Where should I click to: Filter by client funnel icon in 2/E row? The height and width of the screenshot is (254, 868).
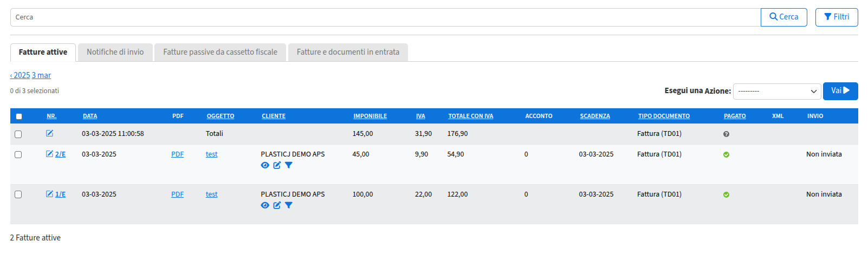pyautogui.click(x=289, y=165)
